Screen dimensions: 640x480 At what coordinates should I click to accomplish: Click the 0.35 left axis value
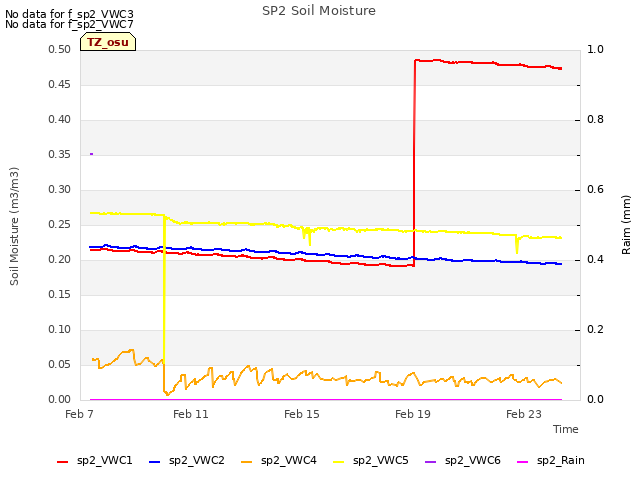click(60, 154)
